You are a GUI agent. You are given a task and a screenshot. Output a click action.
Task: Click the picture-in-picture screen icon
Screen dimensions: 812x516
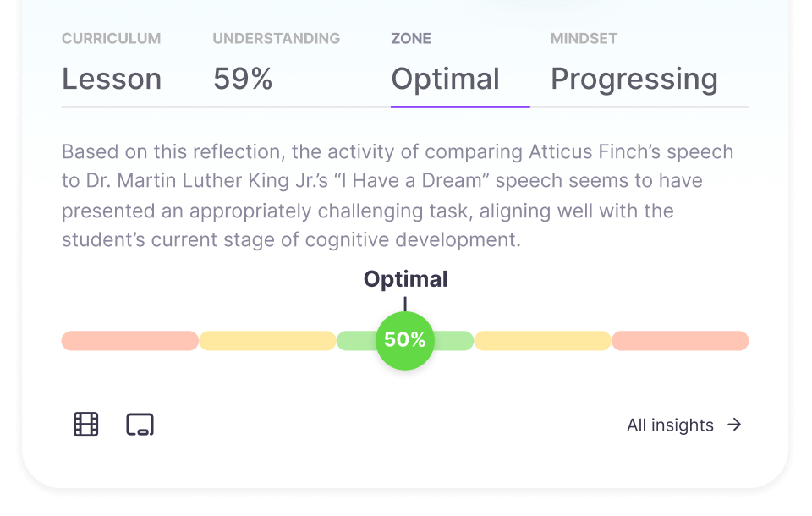[x=140, y=425]
